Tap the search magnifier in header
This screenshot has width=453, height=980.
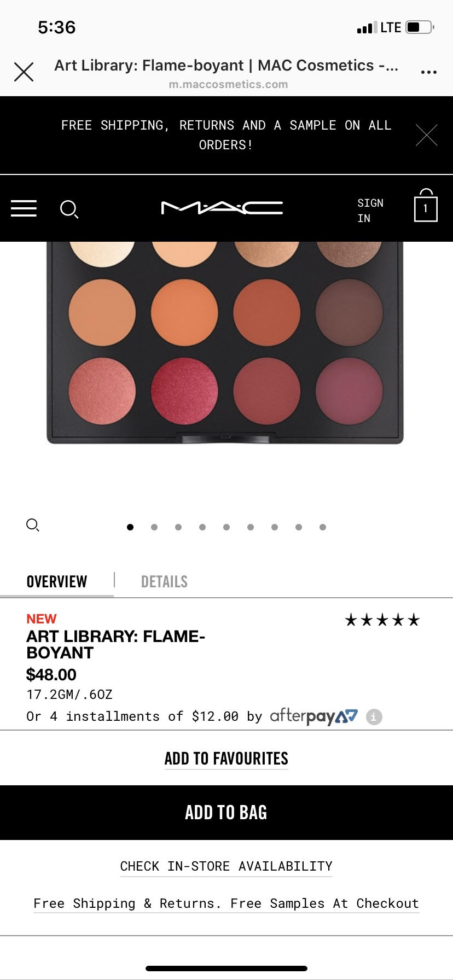[69, 209]
